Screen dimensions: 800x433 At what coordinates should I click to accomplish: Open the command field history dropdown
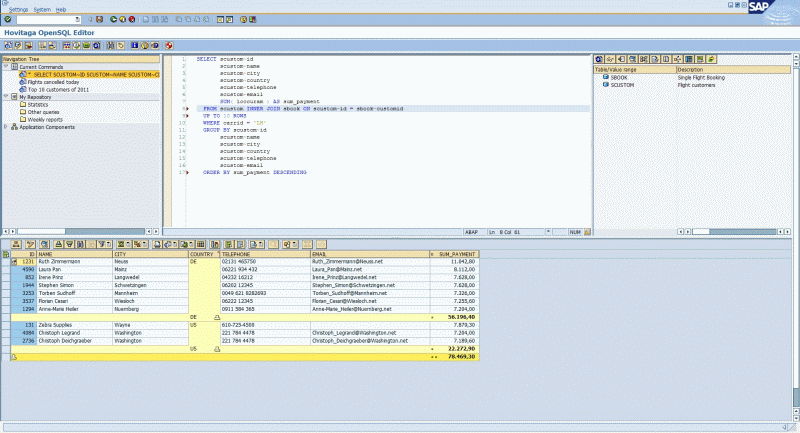pyautogui.click(x=78, y=19)
